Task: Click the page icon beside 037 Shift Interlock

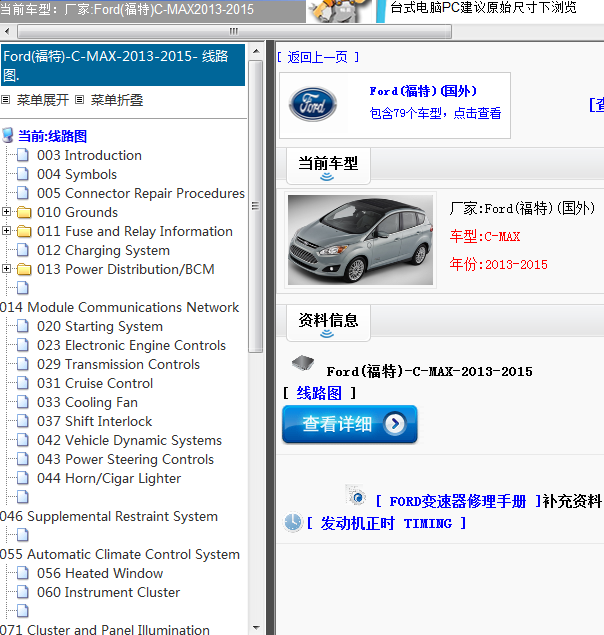Action: tap(23, 421)
